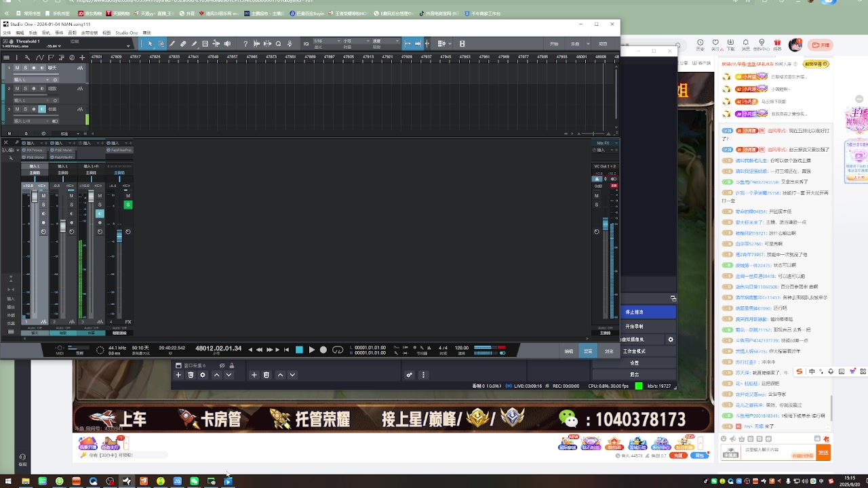Open the 帮助 menu

(x=145, y=33)
